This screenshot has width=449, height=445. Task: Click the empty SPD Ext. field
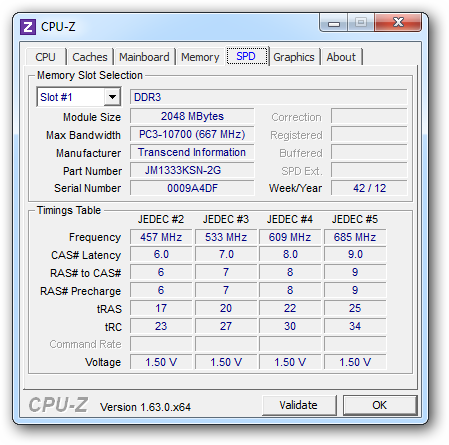tap(369, 170)
